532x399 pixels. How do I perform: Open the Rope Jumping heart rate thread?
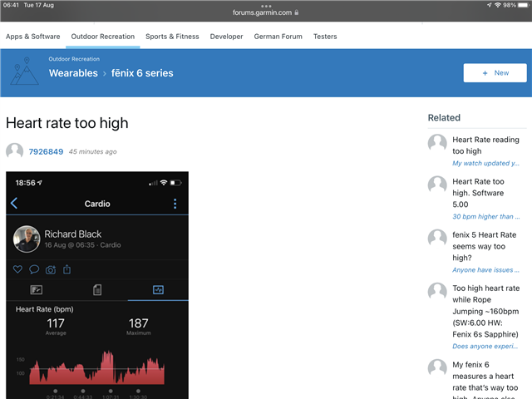click(x=485, y=311)
